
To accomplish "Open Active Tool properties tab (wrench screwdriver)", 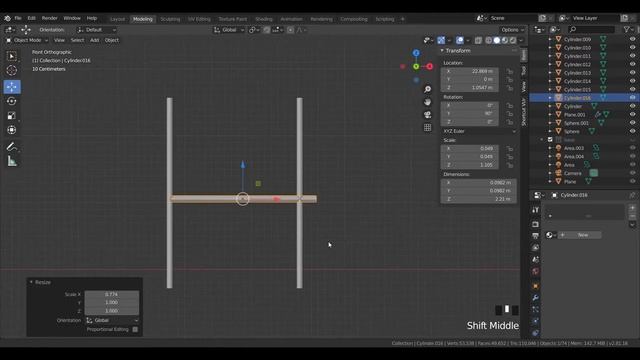I will click(536, 210).
